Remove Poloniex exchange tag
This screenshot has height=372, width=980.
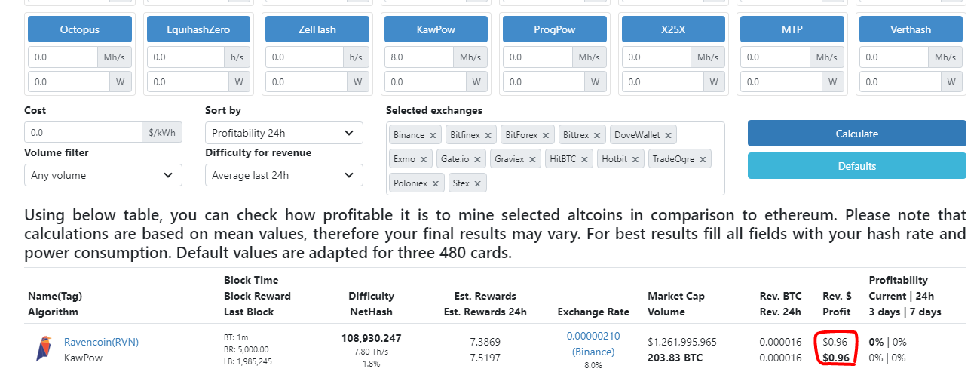pyautogui.click(x=436, y=183)
